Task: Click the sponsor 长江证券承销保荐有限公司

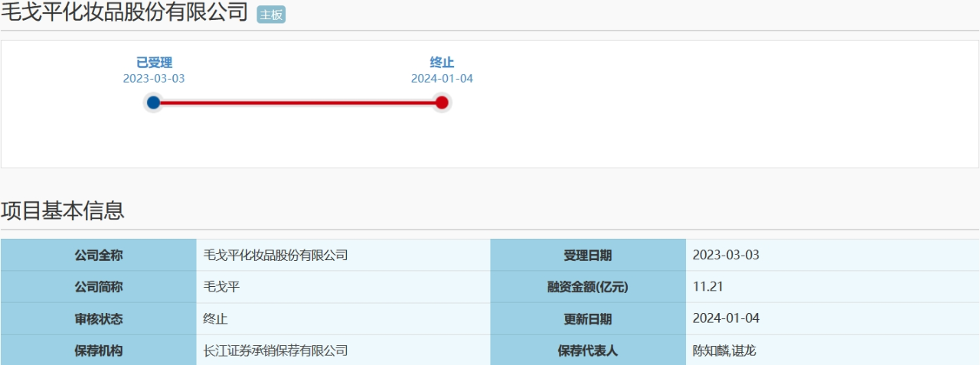Action: [276, 350]
